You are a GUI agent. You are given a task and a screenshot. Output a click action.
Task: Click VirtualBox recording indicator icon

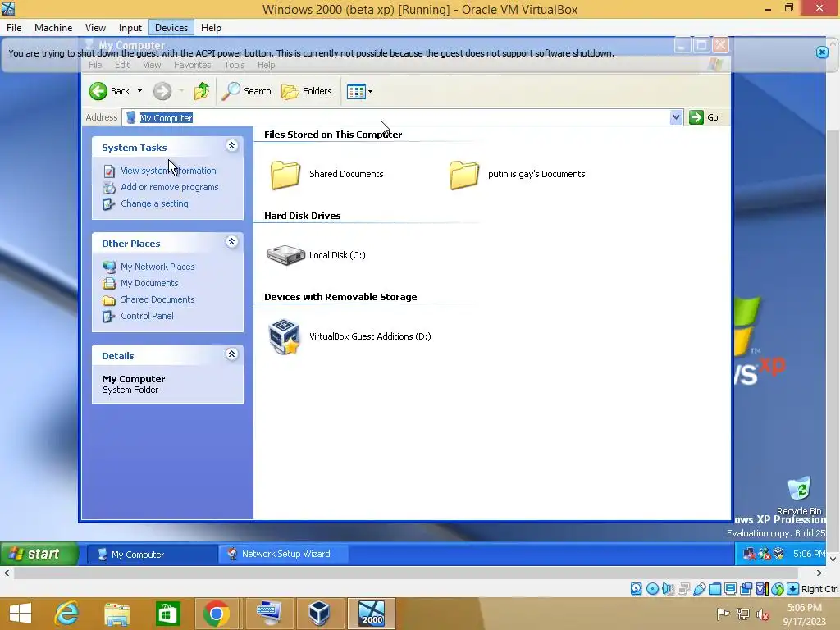(x=746, y=589)
